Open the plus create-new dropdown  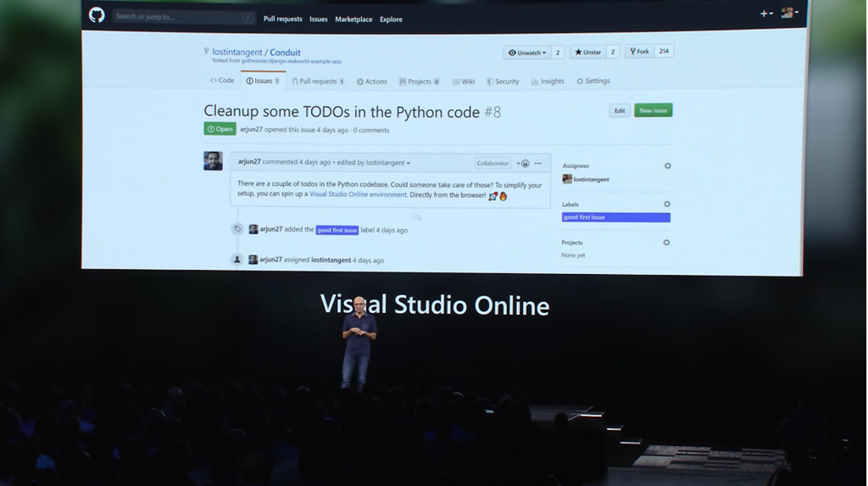point(766,14)
